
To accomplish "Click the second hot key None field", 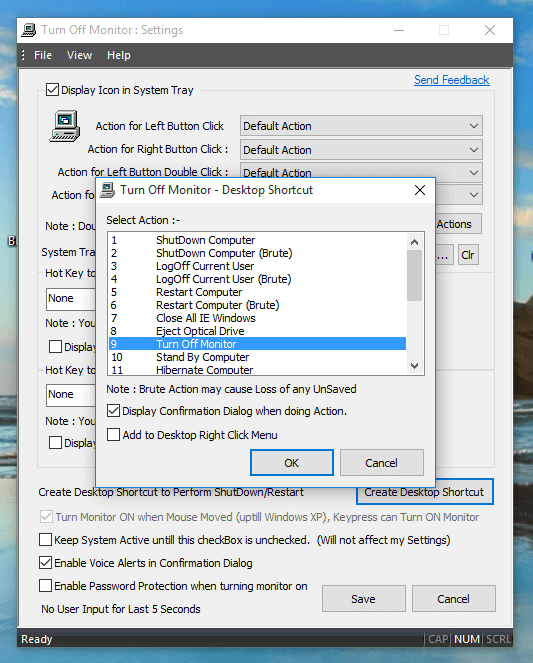I will [71, 395].
